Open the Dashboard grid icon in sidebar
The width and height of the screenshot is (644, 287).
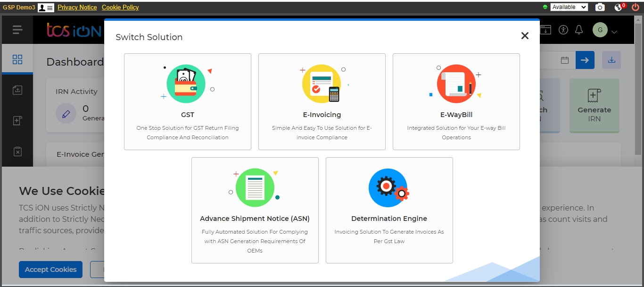pos(17,59)
